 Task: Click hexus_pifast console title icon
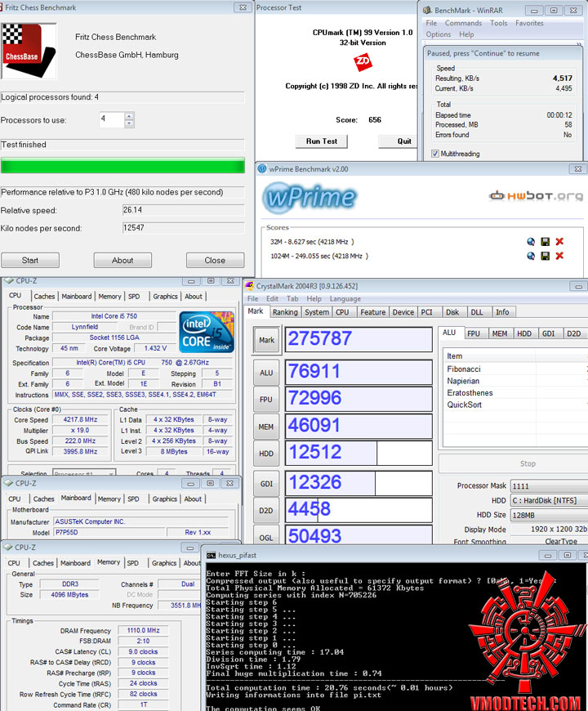pyautogui.click(x=211, y=555)
